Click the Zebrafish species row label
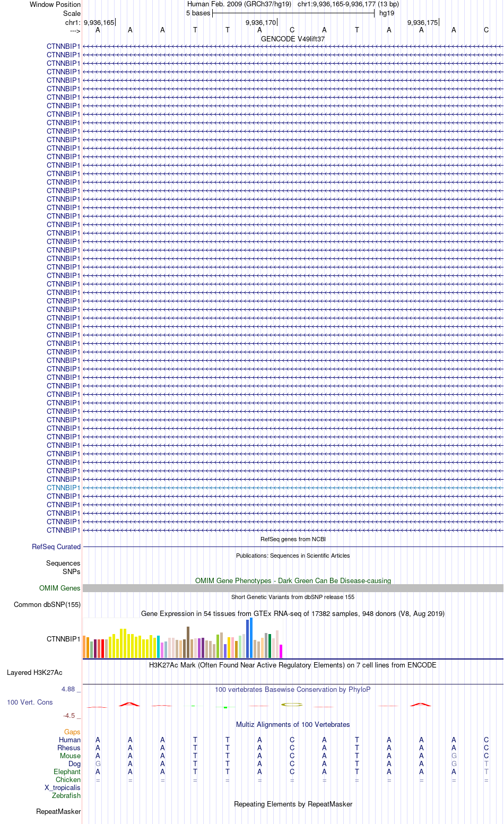 click(x=66, y=795)
